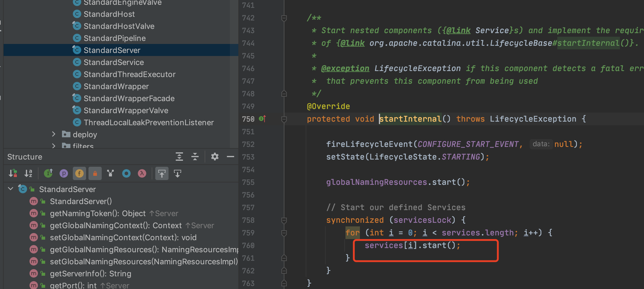
Task: Open StandardWrapperValve class
Action: tap(126, 110)
